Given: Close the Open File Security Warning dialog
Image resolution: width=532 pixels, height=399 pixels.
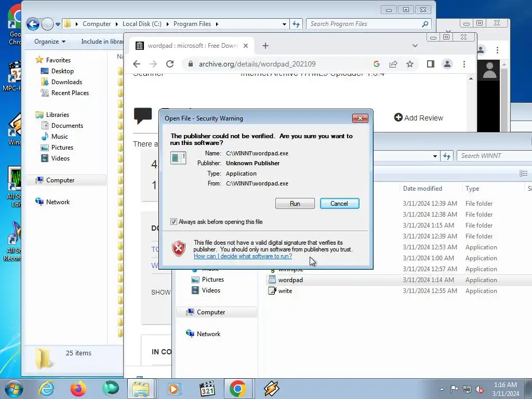Looking at the screenshot, I should [360, 118].
